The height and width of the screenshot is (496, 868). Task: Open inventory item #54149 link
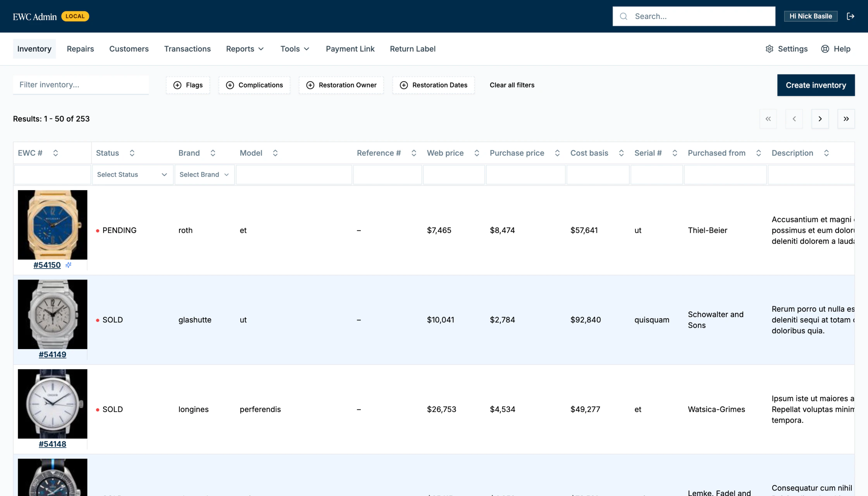point(52,355)
